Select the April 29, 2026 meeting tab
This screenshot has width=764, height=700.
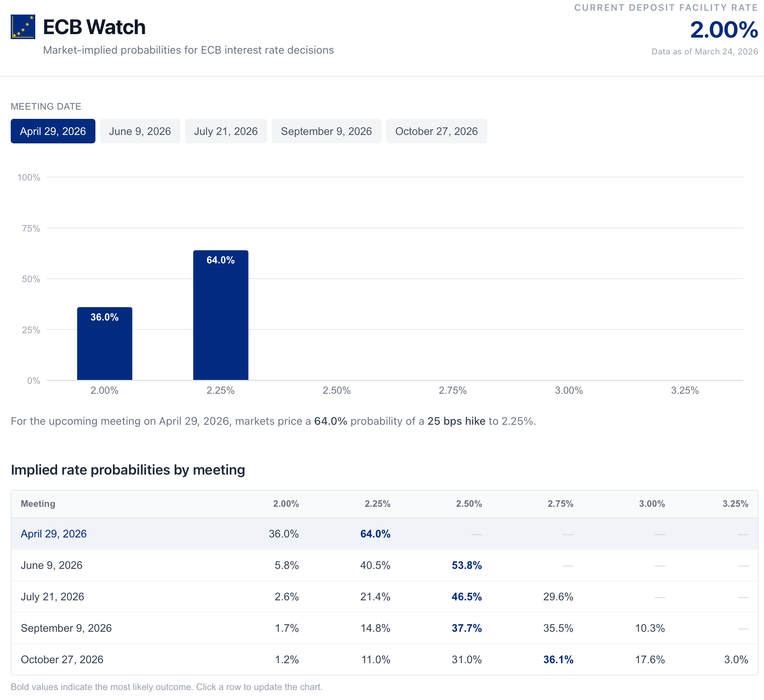(53, 131)
